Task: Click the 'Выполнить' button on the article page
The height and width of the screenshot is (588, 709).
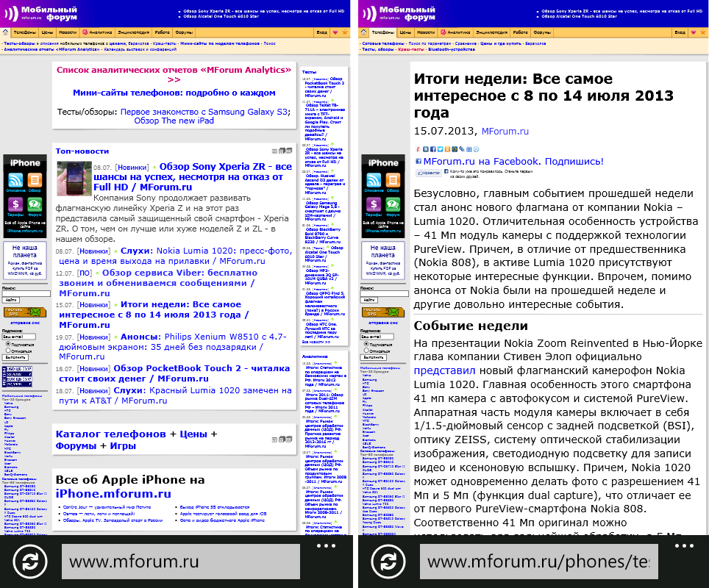Action: pos(373,357)
